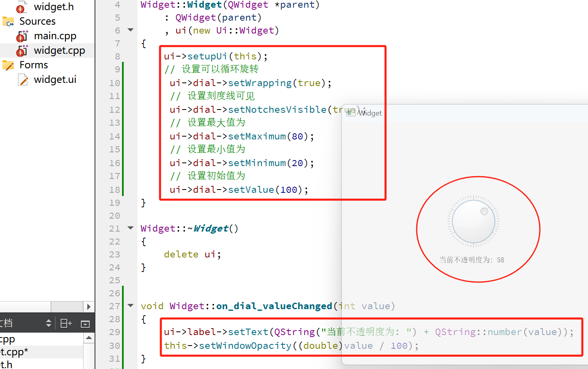Click the comment 设置最小值为
The image size is (588, 369).
pyautogui.click(x=208, y=149)
